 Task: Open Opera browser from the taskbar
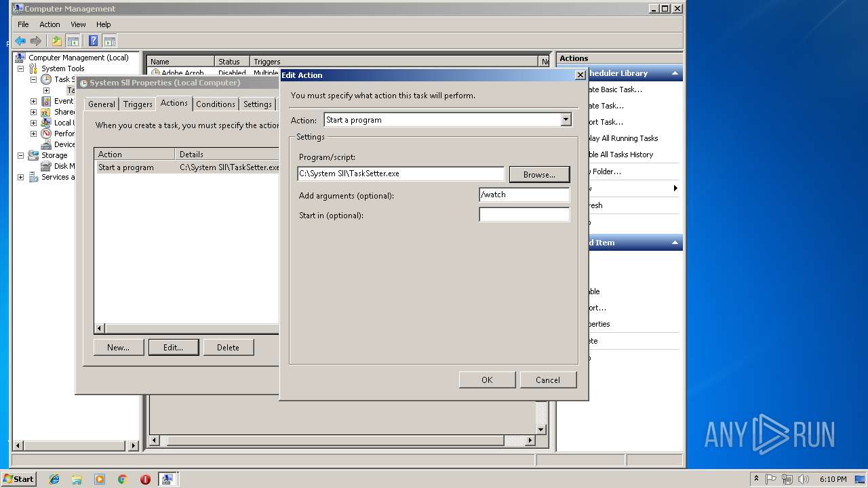point(145,479)
